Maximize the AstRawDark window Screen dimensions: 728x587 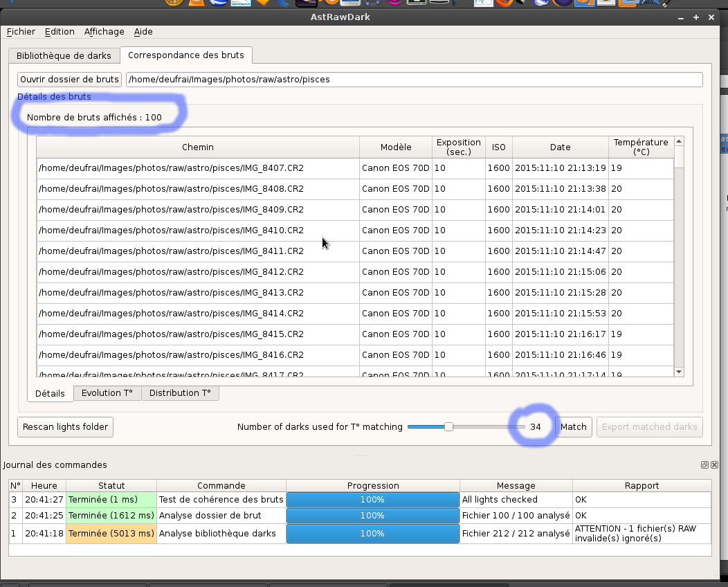click(x=696, y=17)
